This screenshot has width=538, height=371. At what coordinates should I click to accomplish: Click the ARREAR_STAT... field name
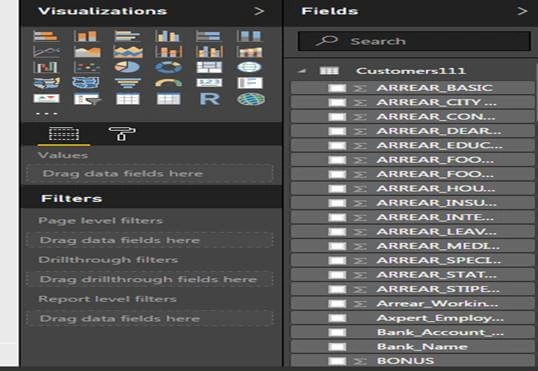click(436, 275)
